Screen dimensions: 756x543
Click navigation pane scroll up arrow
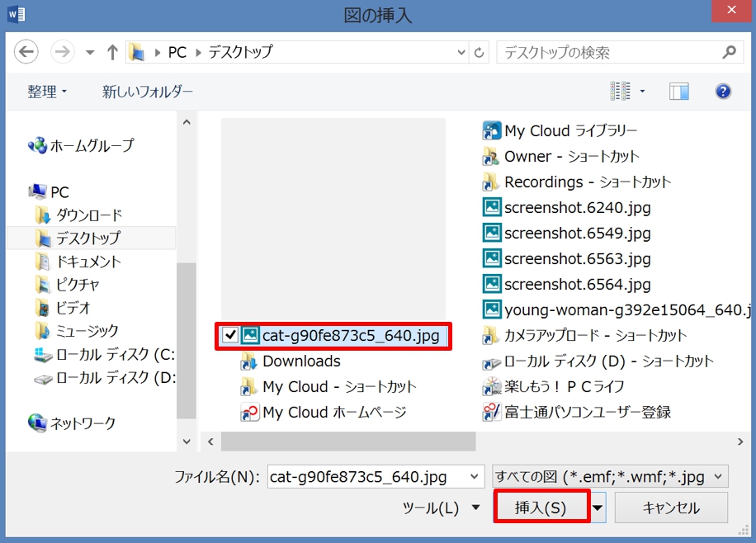click(187, 122)
